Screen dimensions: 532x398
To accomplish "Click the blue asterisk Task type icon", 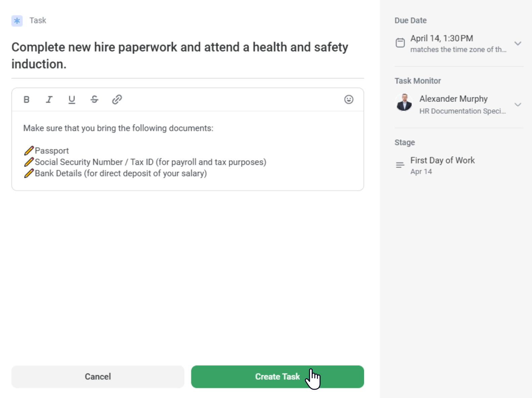I will point(17,21).
